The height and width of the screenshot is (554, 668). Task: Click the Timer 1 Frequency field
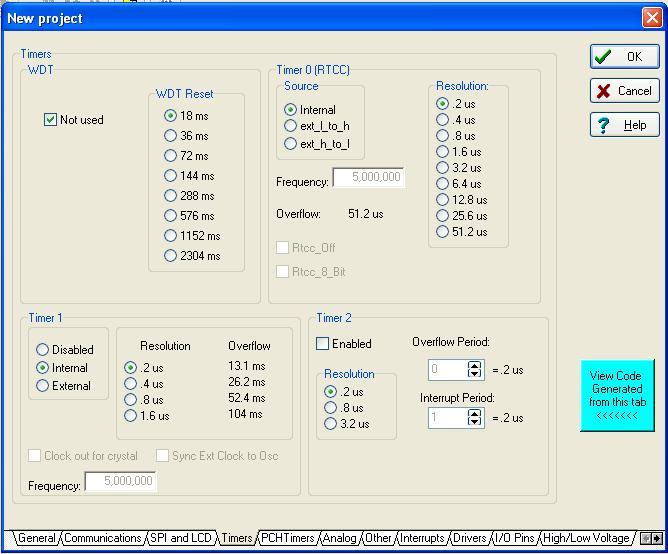(x=121, y=482)
